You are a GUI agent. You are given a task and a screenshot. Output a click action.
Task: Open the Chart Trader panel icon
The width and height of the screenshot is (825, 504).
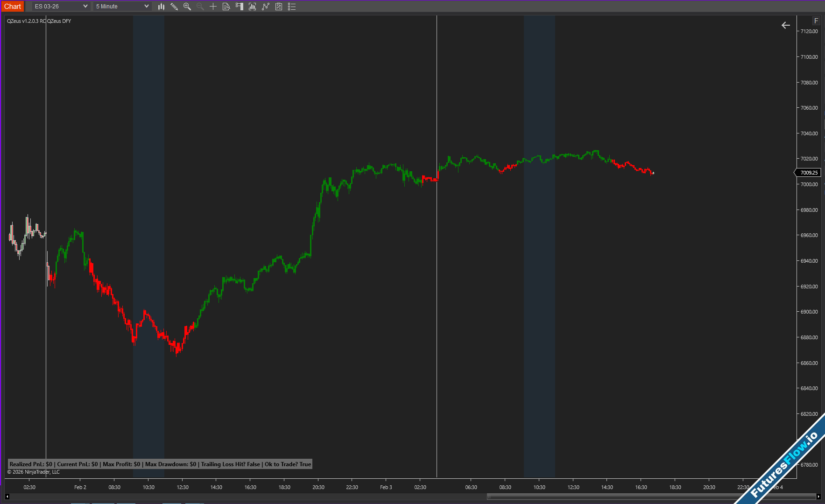[x=240, y=7]
